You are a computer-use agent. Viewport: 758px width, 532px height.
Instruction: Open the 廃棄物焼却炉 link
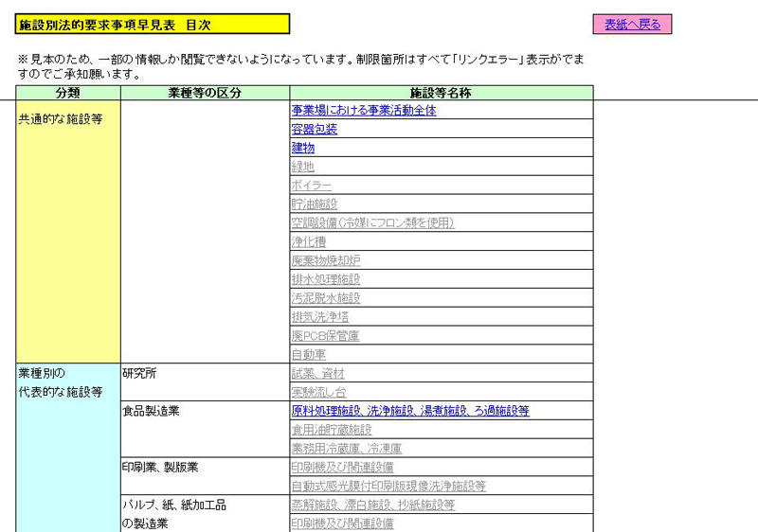[x=326, y=260]
